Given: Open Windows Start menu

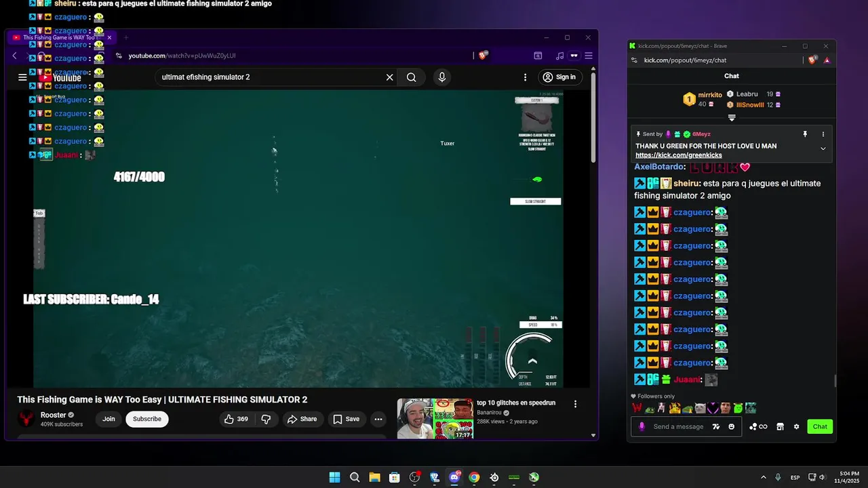Looking at the screenshot, I should [334, 477].
